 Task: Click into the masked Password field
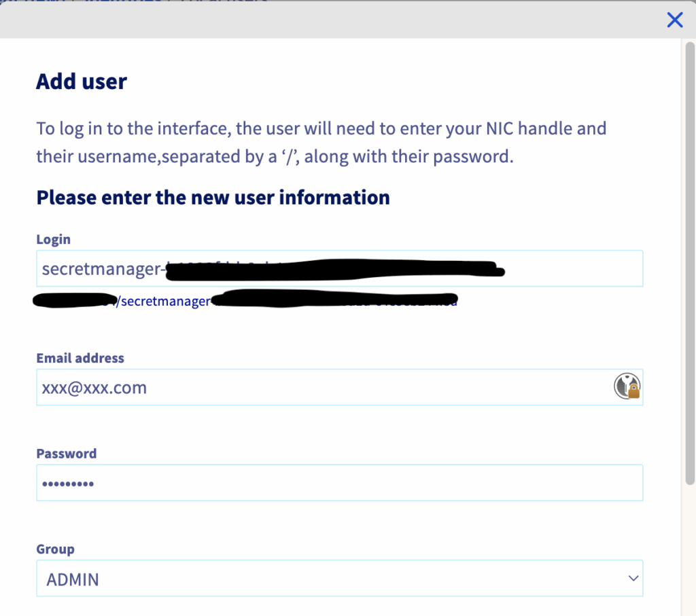(x=272, y=484)
